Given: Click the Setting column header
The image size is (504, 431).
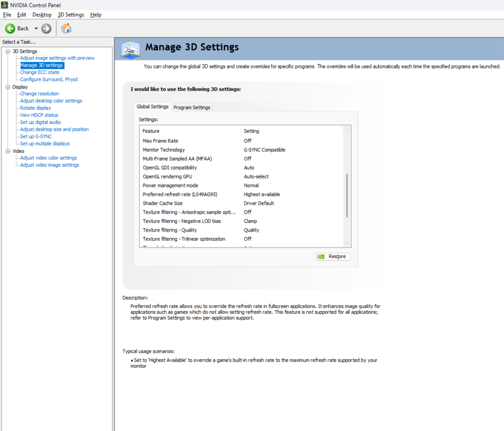Looking at the screenshot, I should [x=292, y=132].
